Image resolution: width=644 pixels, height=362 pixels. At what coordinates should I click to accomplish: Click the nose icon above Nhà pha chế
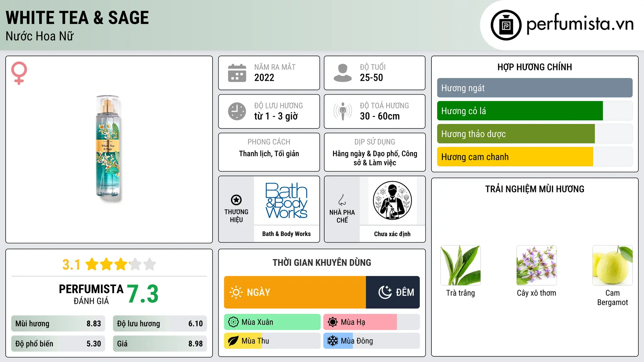pos(342,200)
